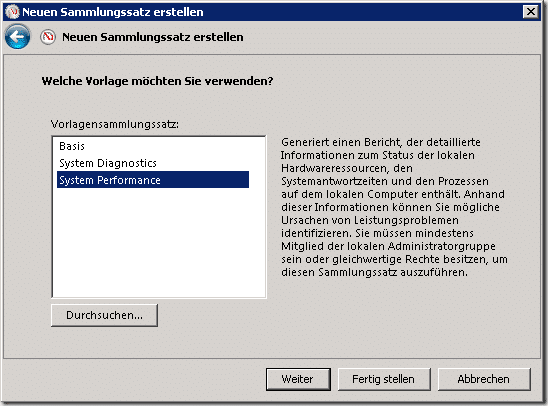Viewport: 548px width, 406px height.
Task: Click the description line starting Generiert einen Bericht
Action: pyautogui.click(x=381, y=142)
